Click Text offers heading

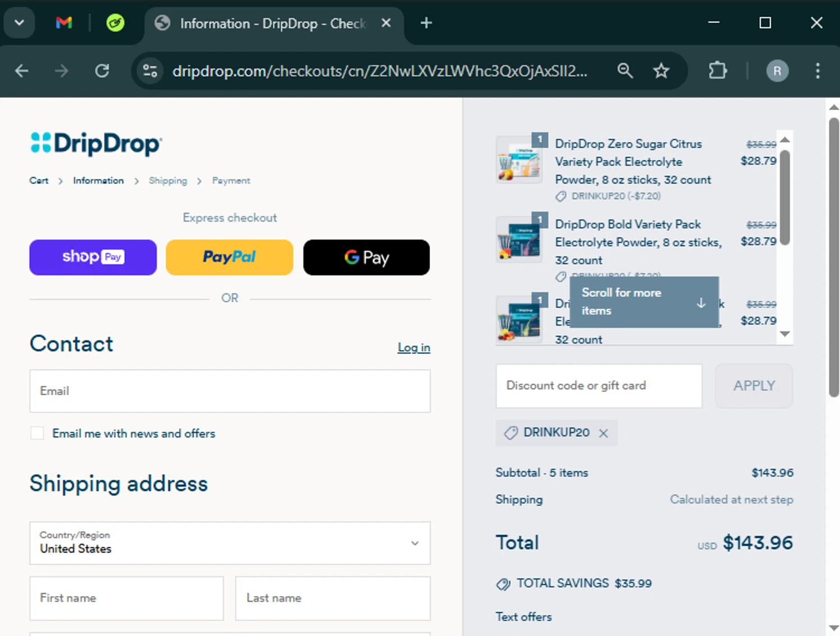[x=524, y=617]
